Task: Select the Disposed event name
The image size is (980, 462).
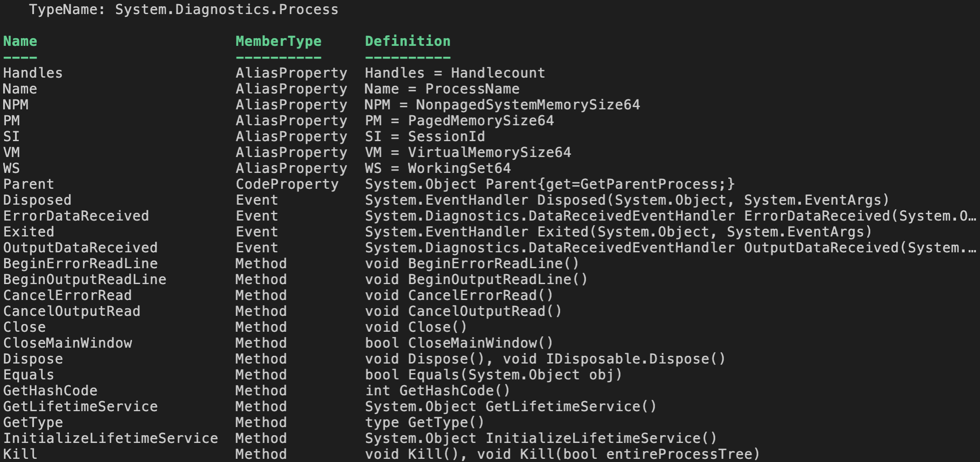Action: tap(37, 200)
